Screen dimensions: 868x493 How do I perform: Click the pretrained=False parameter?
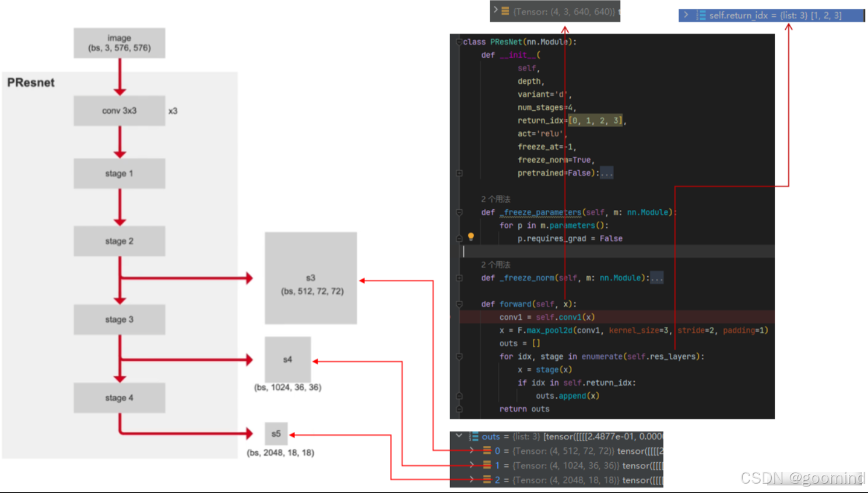click(558, 173)
